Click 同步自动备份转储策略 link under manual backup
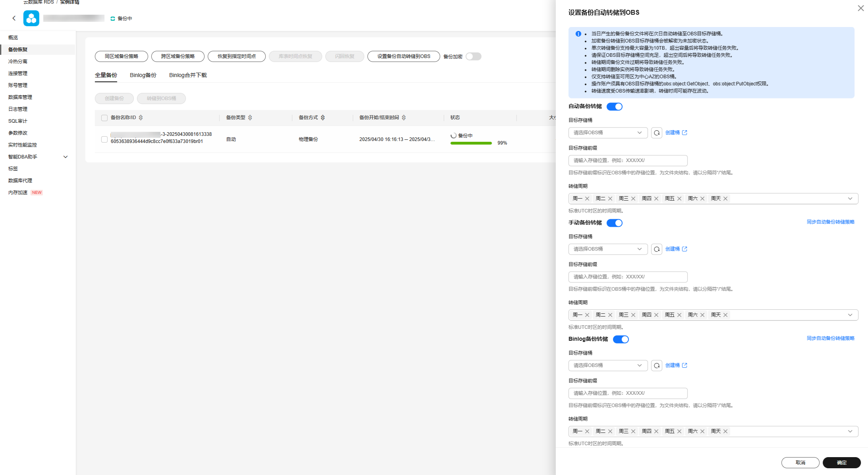This screenshot has height=475, width=868. point(830,222)
